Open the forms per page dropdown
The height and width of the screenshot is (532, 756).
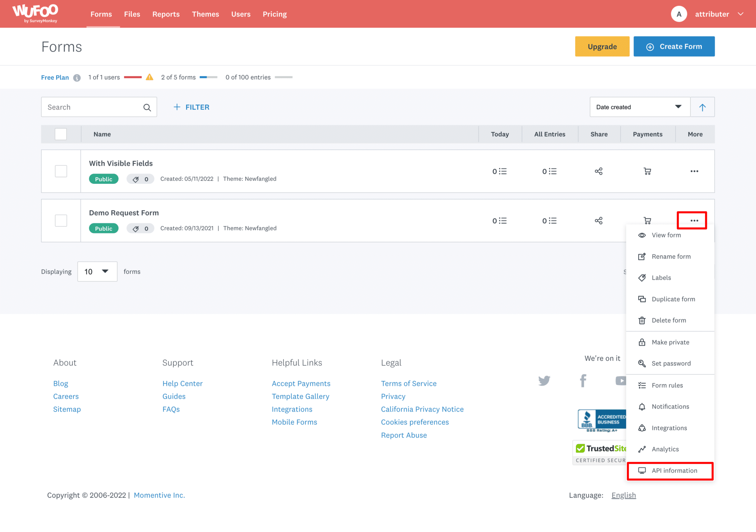point(97,271)
